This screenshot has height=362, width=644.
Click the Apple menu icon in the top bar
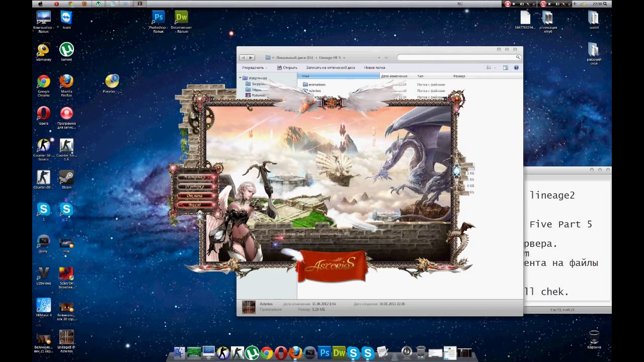41,4
